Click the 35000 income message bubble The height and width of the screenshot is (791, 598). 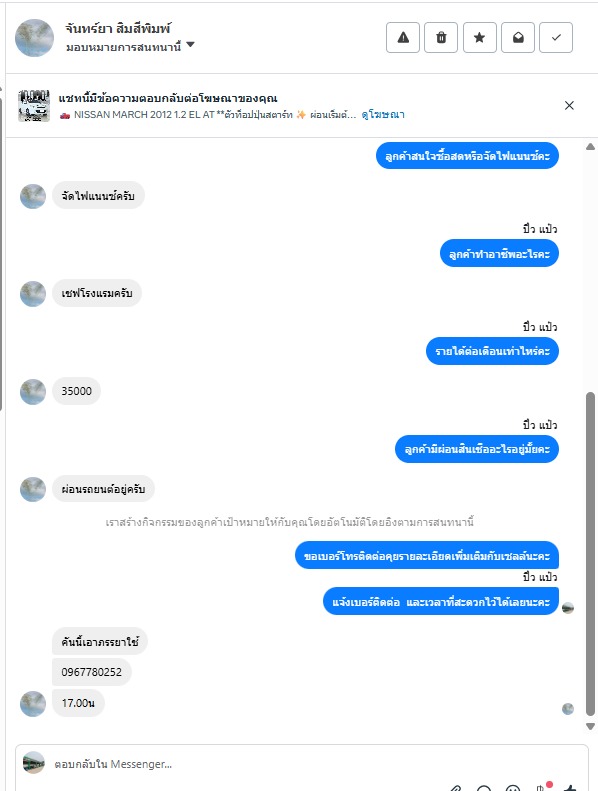click(x=76, y=391)
